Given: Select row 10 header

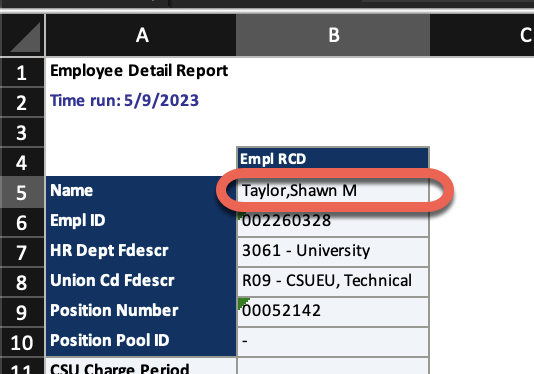Looking at the screenshot, I should (x=22, y=342).
